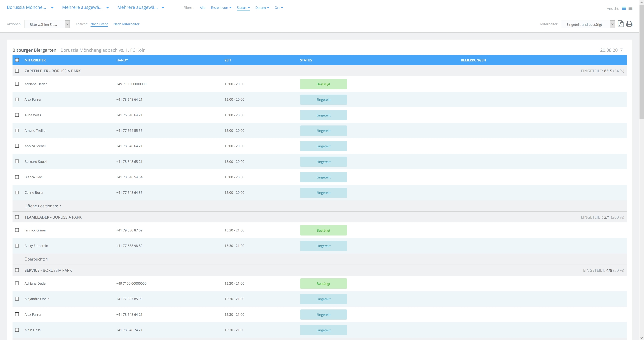Switch to Nach Mitarbeiter view

click(126, 24)
